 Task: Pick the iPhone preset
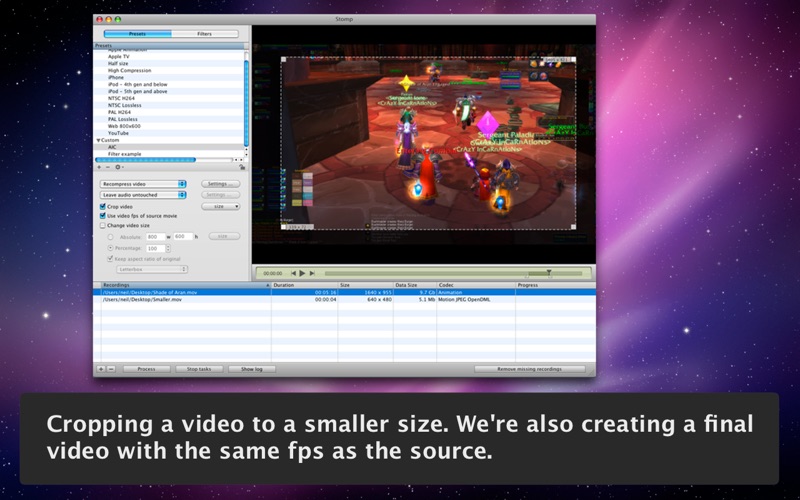(x=116, y=78)
